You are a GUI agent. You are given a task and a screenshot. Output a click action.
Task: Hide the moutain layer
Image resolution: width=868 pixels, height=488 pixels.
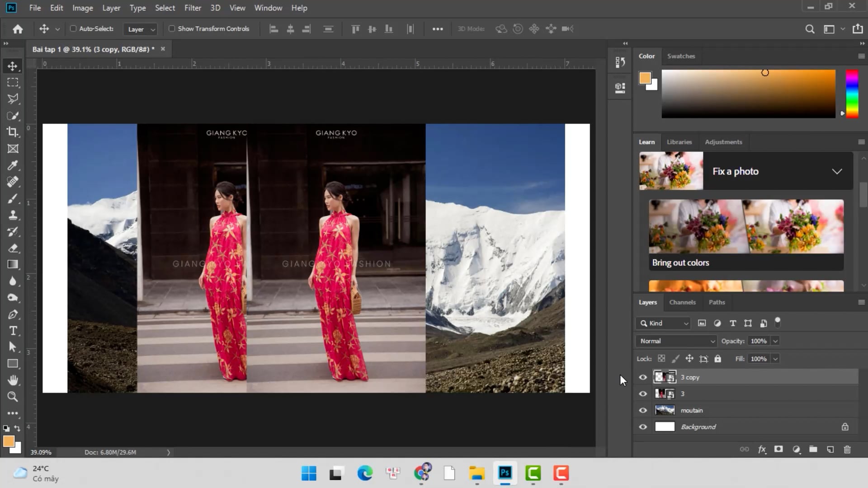coord(643,410)
